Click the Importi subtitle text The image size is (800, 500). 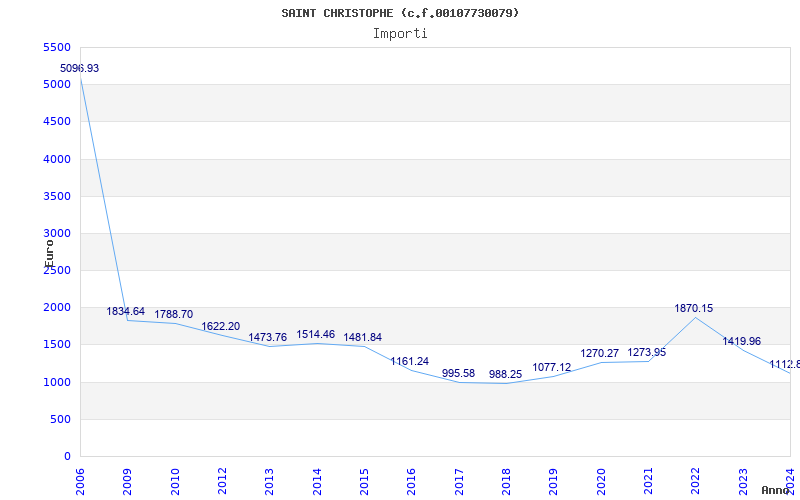(400, 34)
